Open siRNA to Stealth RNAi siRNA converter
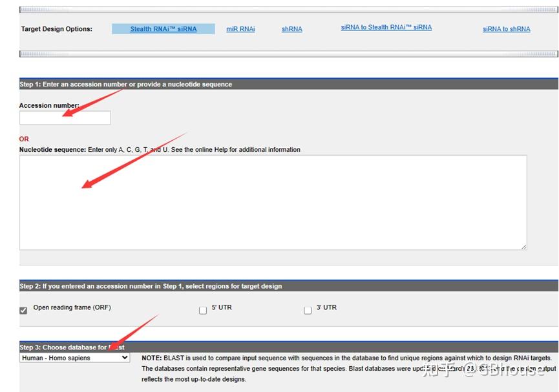 click(386, 27)
